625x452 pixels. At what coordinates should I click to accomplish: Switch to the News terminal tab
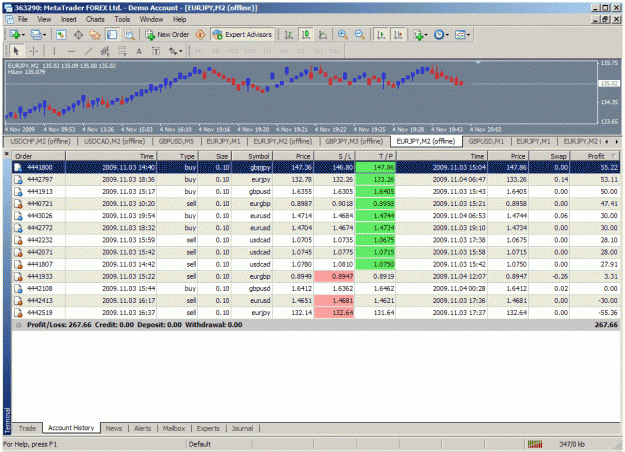(114, 428)
